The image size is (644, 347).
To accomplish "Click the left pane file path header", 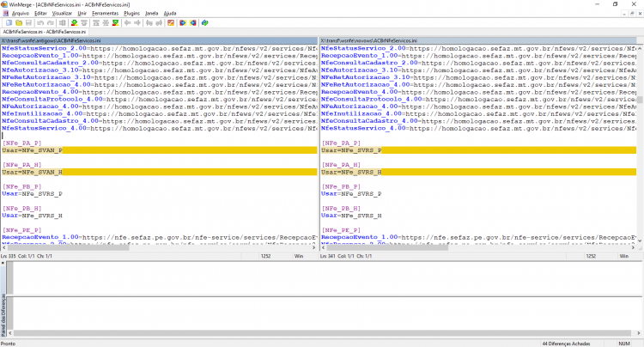I will click(x=159, y=40).
